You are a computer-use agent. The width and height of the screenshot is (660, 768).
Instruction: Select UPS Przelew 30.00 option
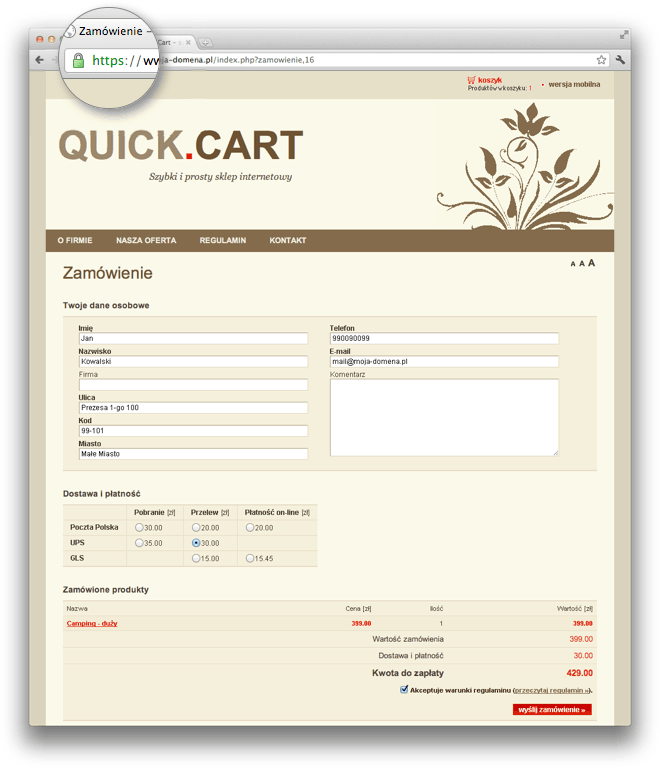196,543
